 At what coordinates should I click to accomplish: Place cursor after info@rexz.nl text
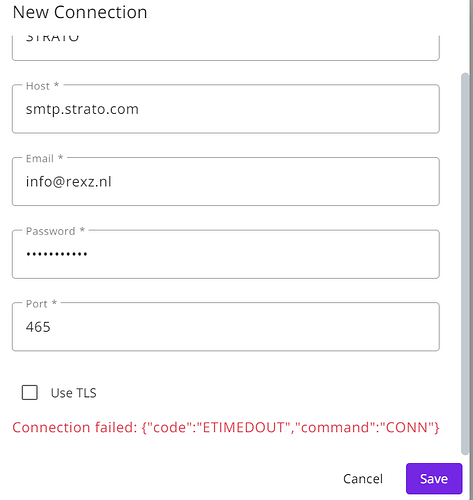(113, 182)
